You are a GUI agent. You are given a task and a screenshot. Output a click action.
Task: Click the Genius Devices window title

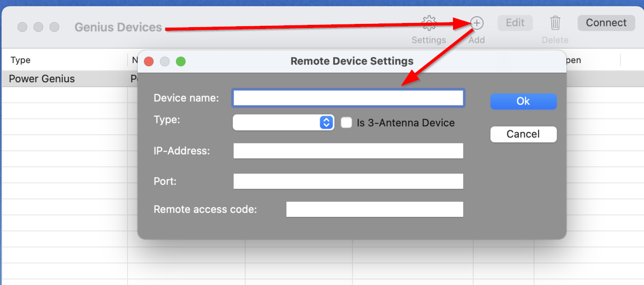pyautogui.click(x=118, y=28)
